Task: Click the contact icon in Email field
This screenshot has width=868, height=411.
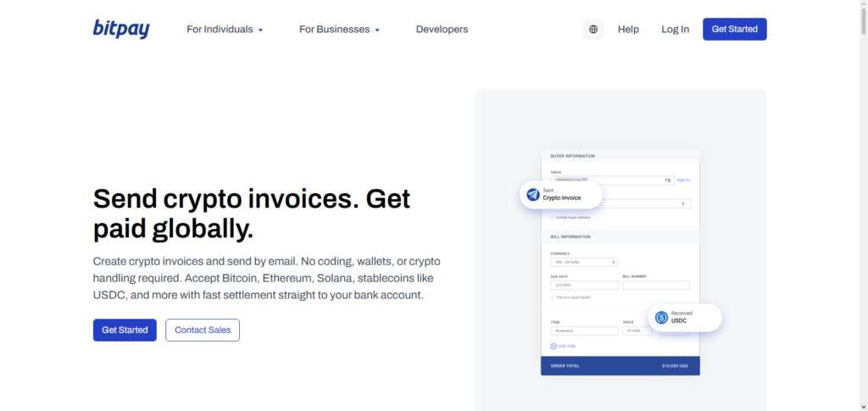Action: tap(668, 181)
